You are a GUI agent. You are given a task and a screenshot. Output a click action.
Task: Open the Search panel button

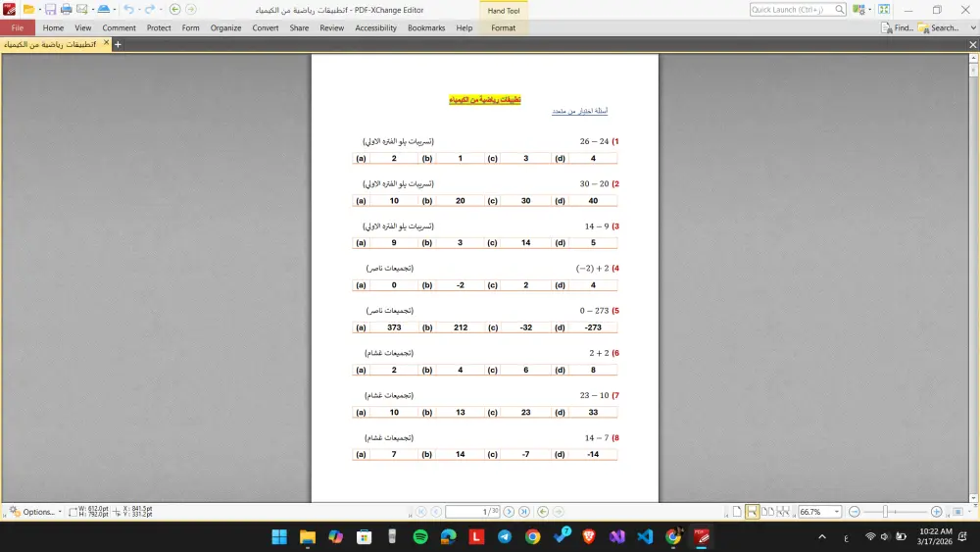938,28
